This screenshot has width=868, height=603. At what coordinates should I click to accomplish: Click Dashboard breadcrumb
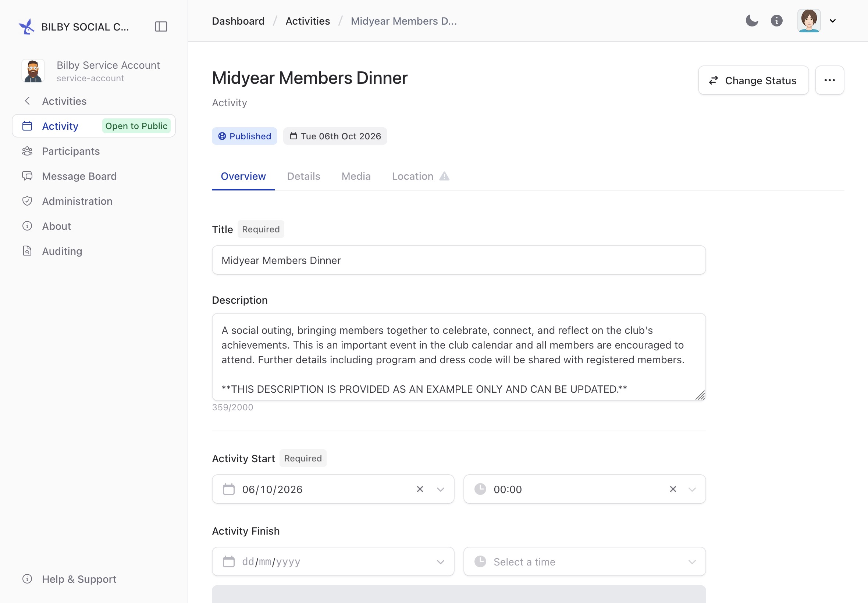pyautogui.click(x=238, y=21)
